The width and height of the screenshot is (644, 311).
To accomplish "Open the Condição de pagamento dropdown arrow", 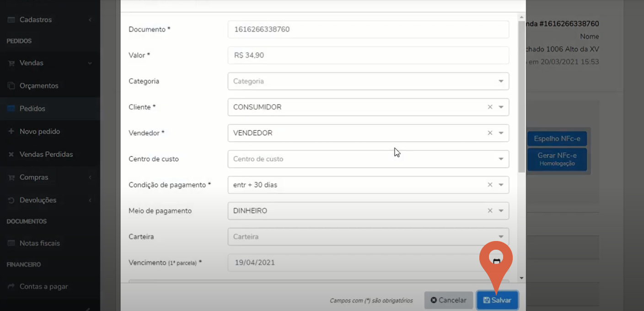I will 501,185.
